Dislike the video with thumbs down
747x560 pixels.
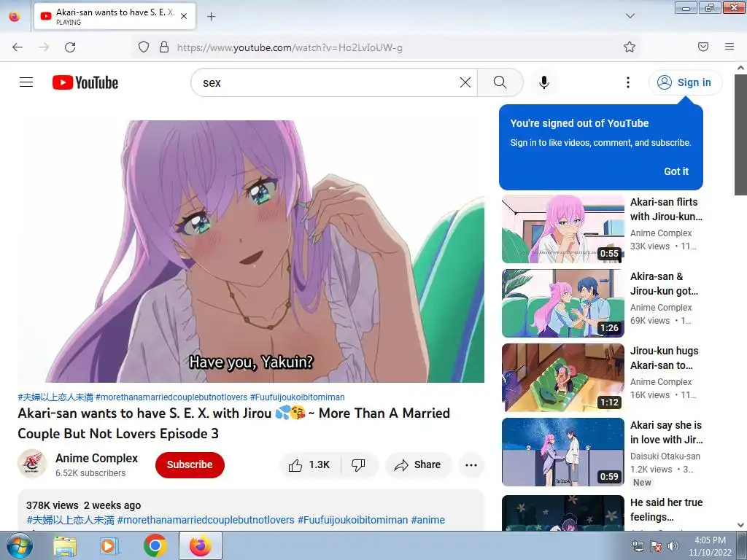click(359, 464)
